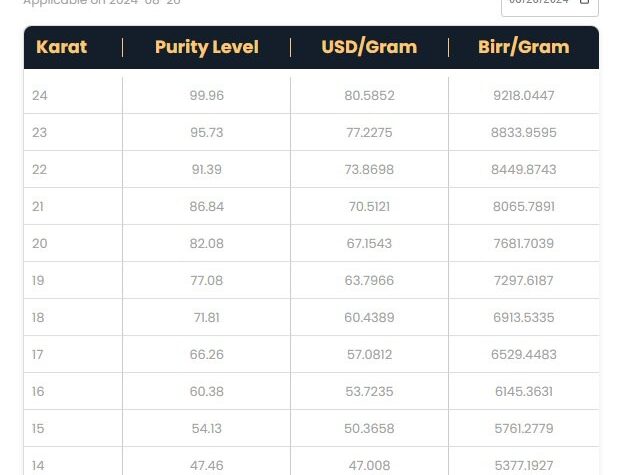This screenshot has width=620, height=475.
Task: Select the 67.1543 USD value for 20 karat
Action: click(369, 244)
